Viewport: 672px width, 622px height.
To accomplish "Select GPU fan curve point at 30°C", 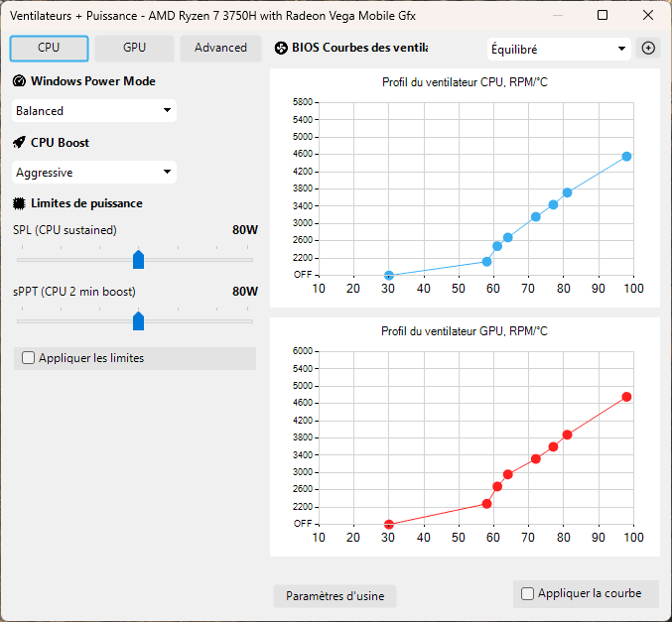I will (x=389, y=524).
